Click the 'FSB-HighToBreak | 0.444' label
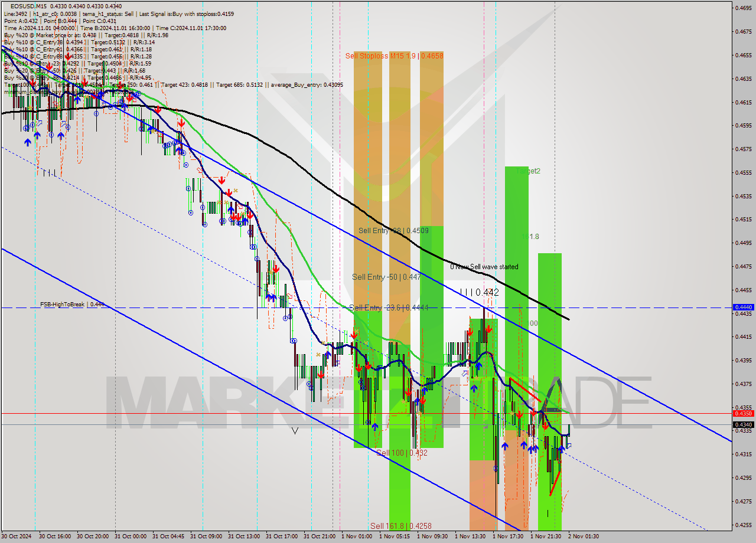 72,305
